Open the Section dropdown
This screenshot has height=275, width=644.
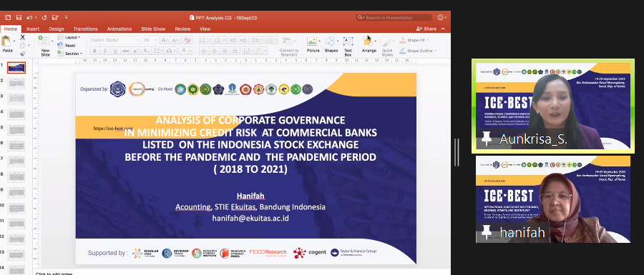[70, 54]
